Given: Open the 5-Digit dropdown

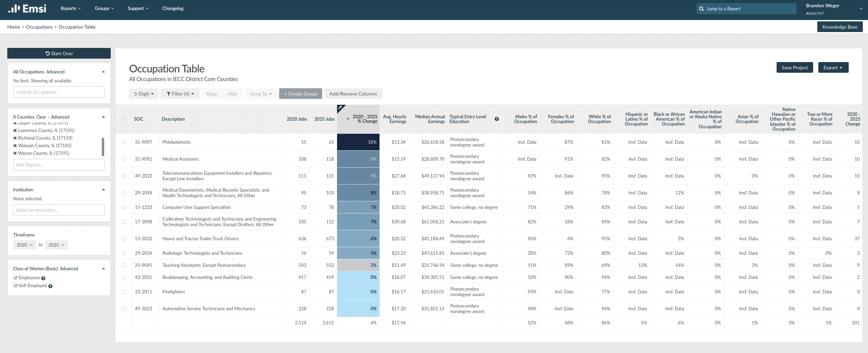Looking at the screenshot, I should [144, 94].
